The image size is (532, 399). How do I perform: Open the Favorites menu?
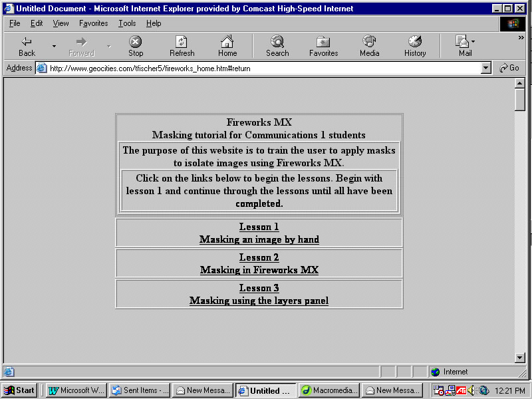click(x=93, y=23)
